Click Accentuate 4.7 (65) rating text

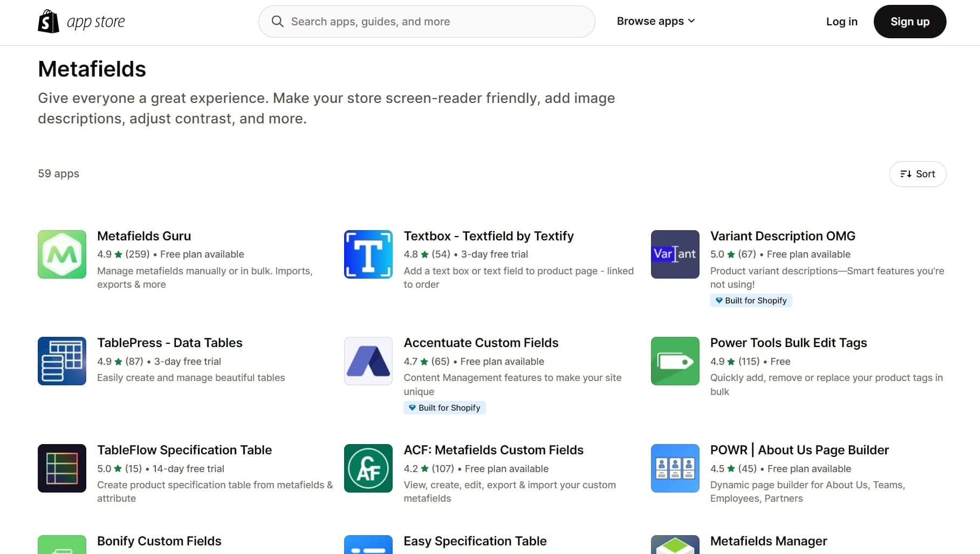coord(474,362)
